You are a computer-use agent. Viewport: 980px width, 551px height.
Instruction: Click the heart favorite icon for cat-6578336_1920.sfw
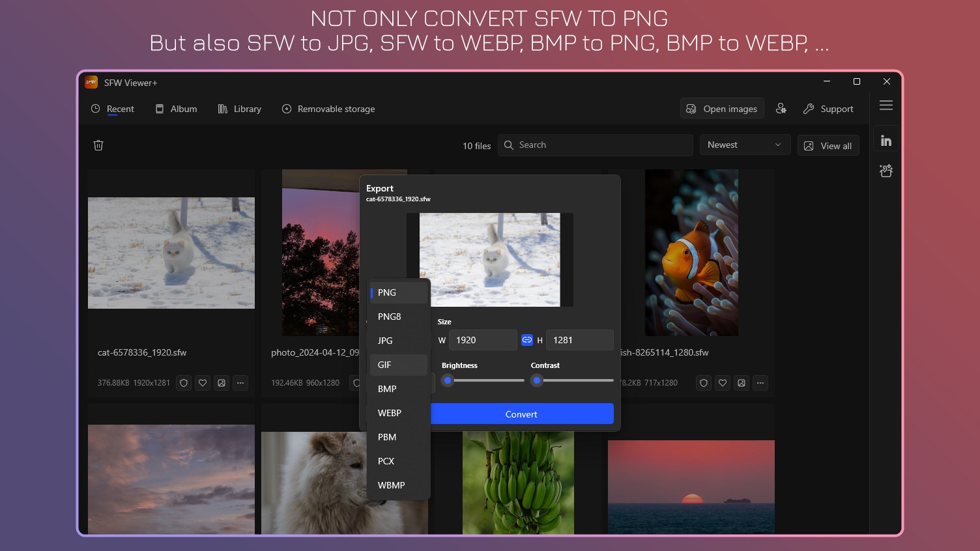pos(203,383)
